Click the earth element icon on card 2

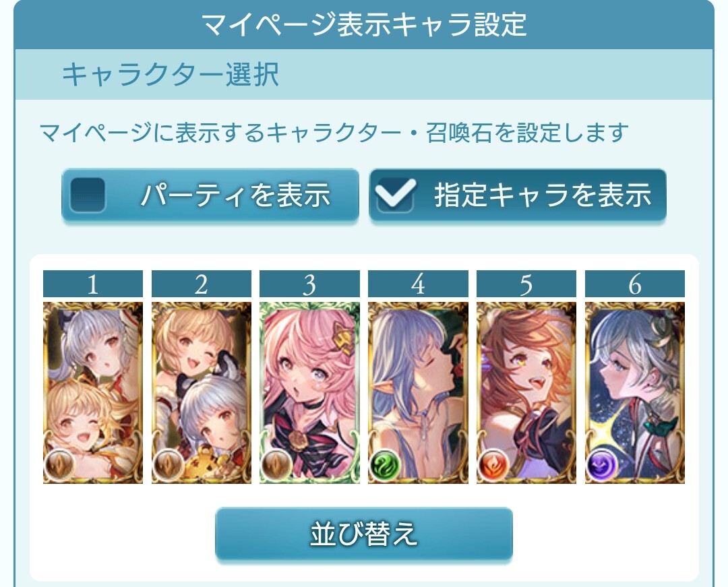[168, 464]
